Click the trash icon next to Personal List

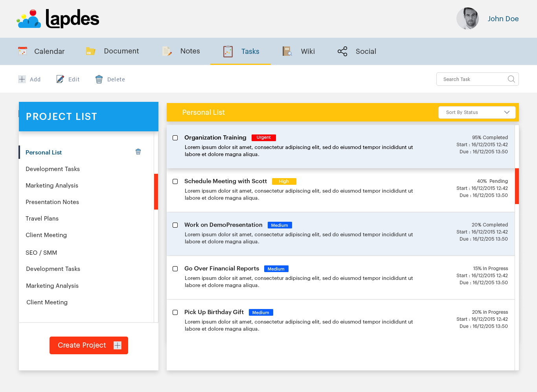click(x=138, y=151)
